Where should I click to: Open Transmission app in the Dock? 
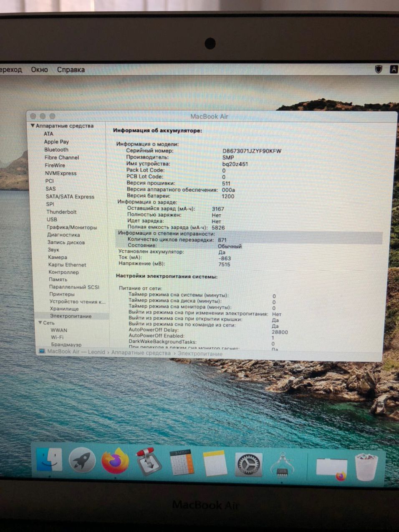(x=148, y=462)
